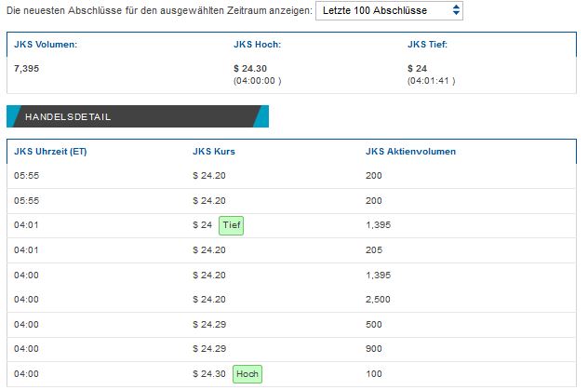Click the 205 share volume cell
This screenshot has height=390, width=588.
375,249
